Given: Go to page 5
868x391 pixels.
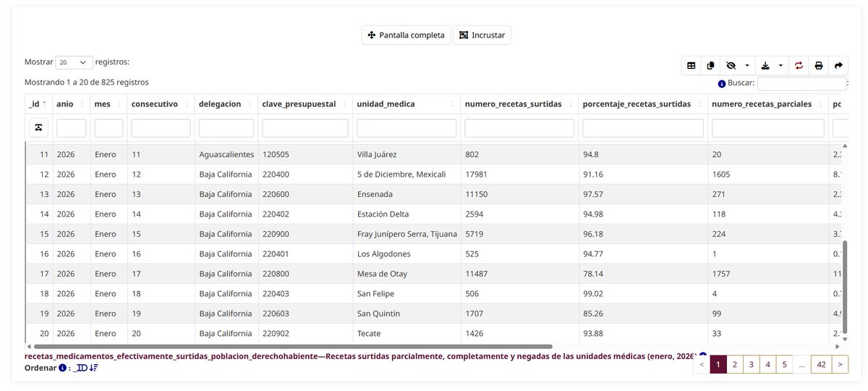Looking at the screenshot, I should coord(784,364).
